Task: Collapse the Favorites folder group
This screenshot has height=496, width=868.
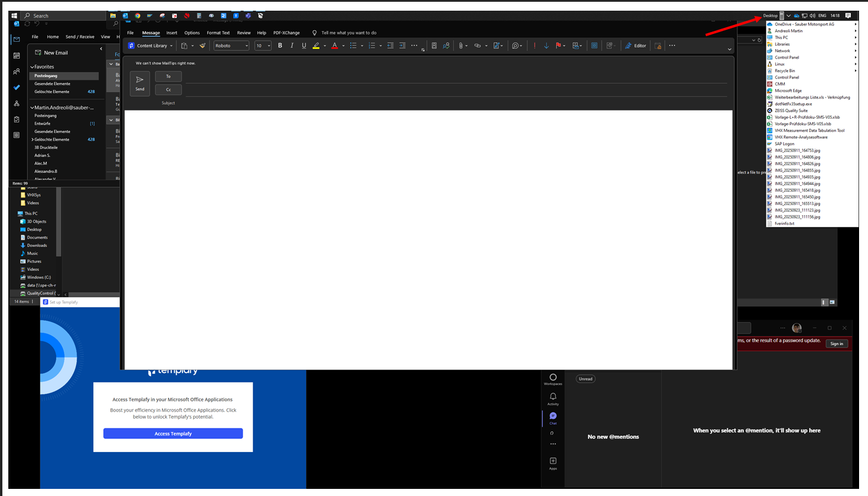Action: coord(32,67)
